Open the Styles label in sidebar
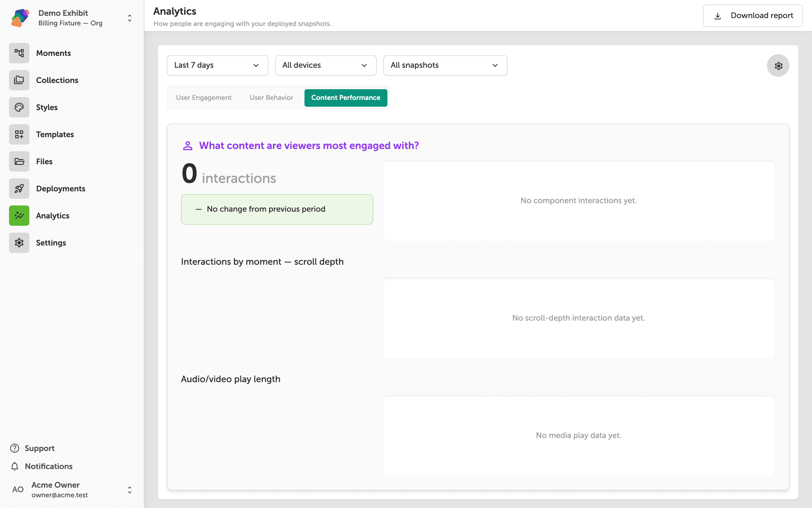 click(x=47, y=108)
